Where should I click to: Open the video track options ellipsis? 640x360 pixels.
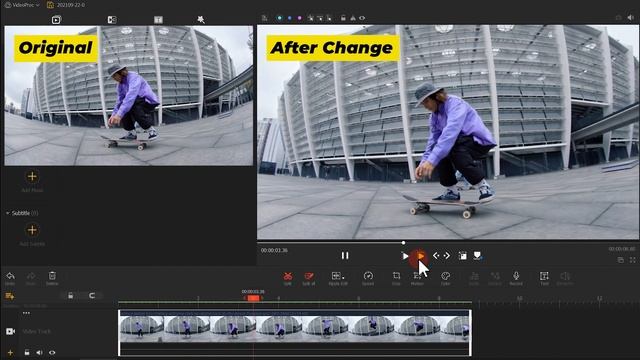tap(26, 313)
